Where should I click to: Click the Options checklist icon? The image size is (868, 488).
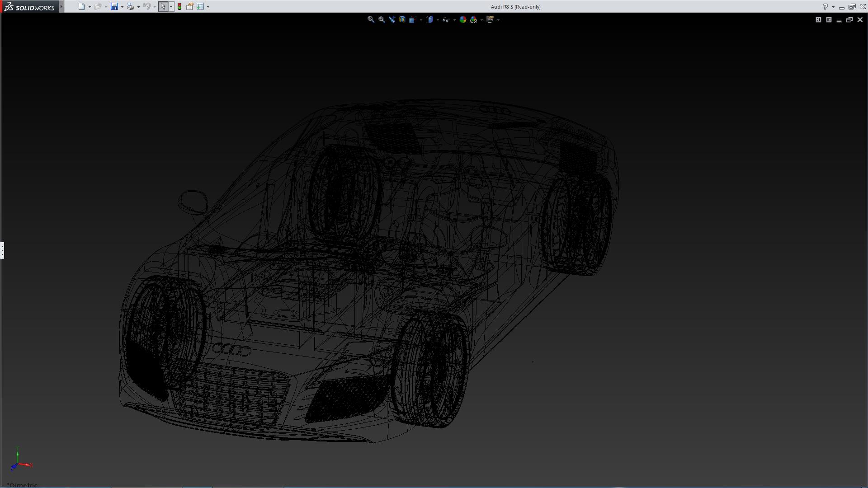point(200,7)
